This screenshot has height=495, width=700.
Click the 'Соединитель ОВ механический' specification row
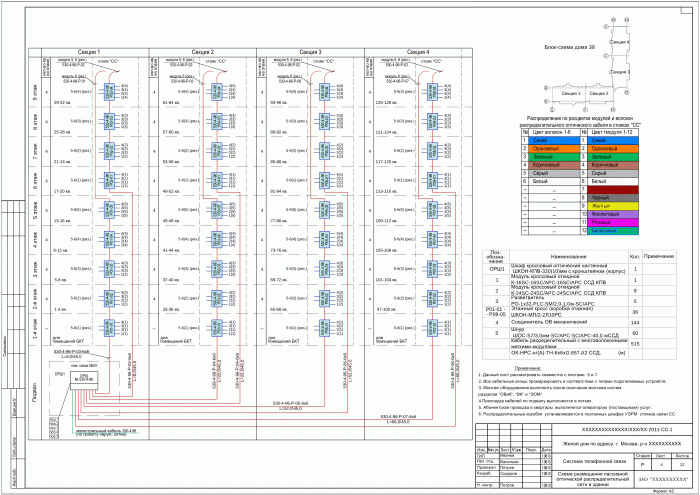tap(548, 322)
